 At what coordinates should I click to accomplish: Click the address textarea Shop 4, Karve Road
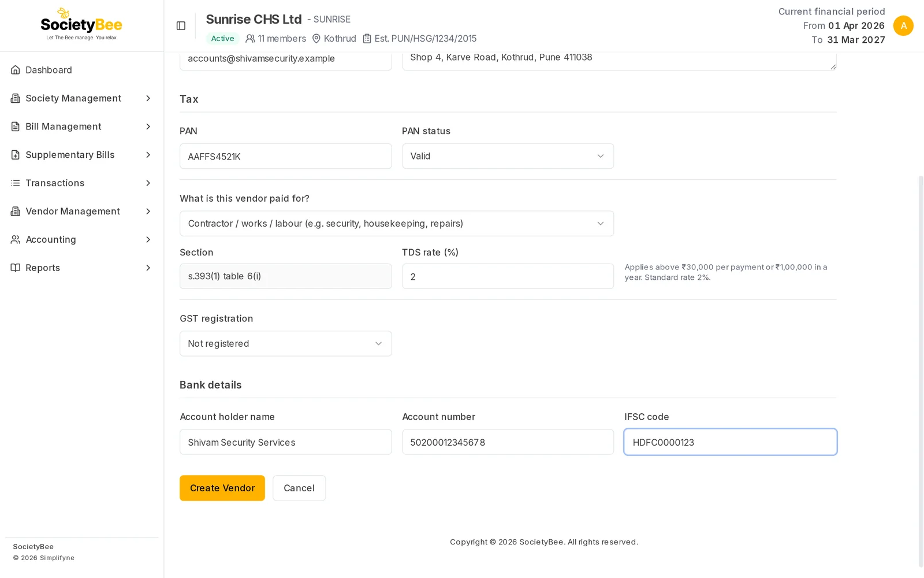pyautogui.click(x=620, y=60)
